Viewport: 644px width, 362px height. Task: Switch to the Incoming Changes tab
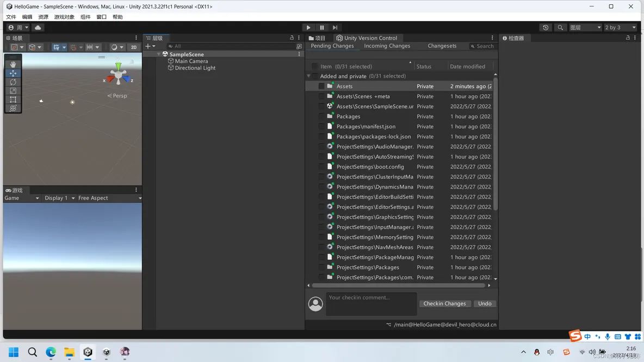point(387,46)
